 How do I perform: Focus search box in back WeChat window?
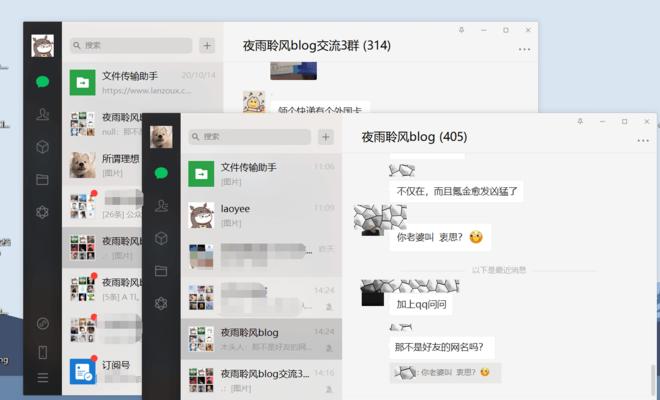[x=131, y=45]
